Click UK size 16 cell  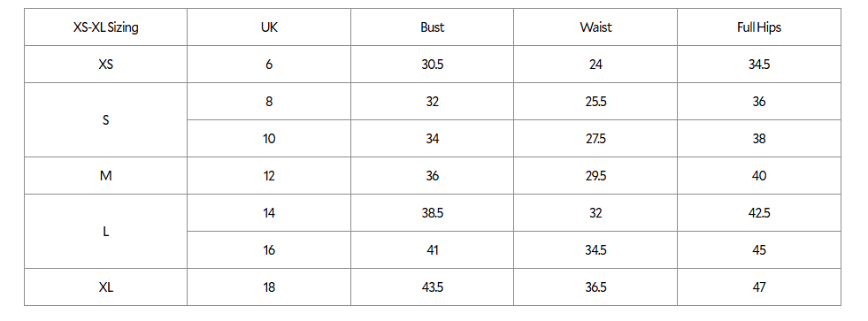269,250
